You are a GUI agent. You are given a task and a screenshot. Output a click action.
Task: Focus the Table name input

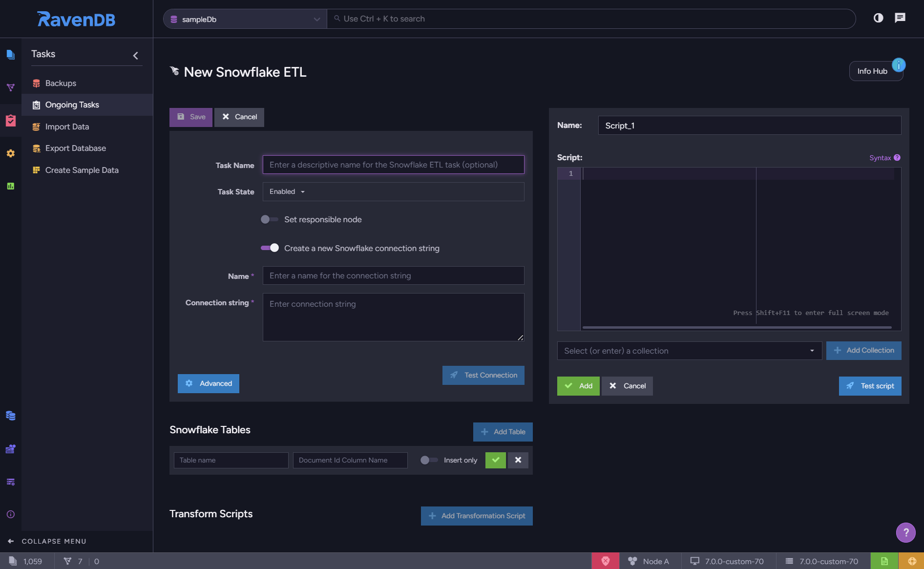(x=231, y=460)
